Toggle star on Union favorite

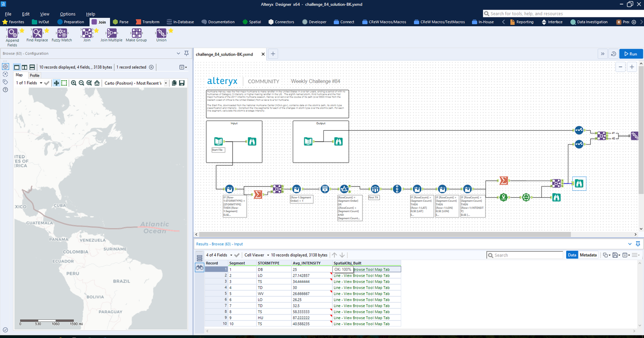pyautogui.click(x=171, y=31)
